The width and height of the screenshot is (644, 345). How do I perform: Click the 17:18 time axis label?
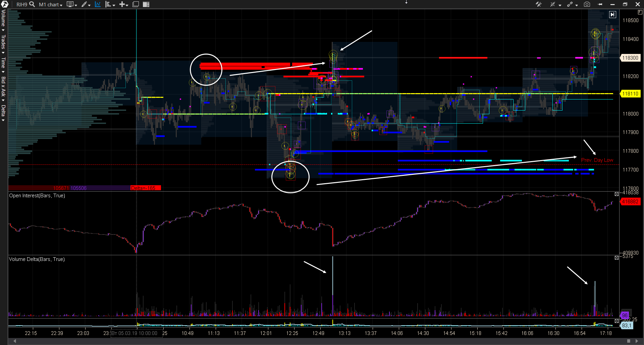[606, 333]
